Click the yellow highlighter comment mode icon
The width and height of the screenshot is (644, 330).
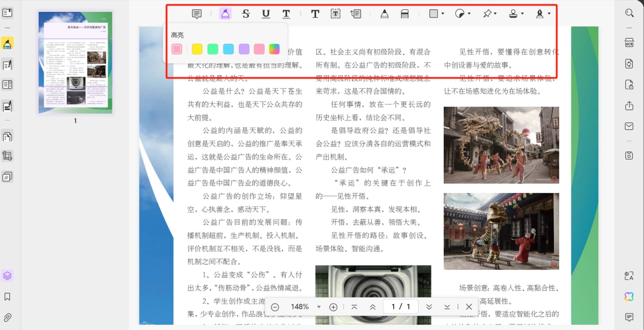(x=8, y=44)
